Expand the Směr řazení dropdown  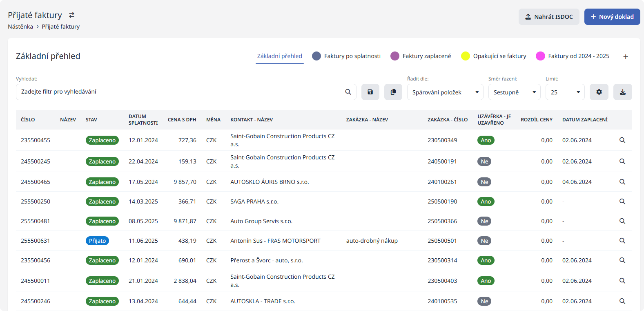[x=514, y=92]
